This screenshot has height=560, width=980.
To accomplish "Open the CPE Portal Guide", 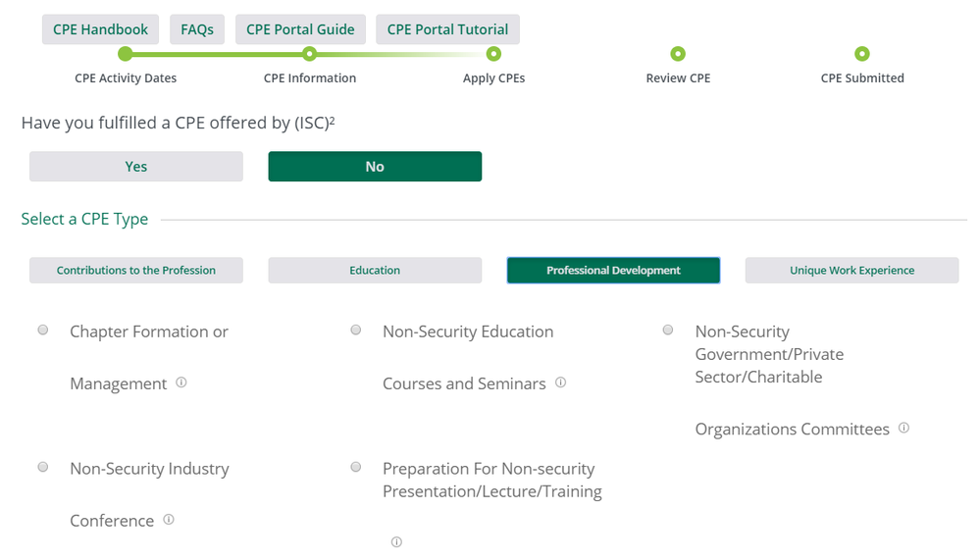I will [x=300, y=29].
